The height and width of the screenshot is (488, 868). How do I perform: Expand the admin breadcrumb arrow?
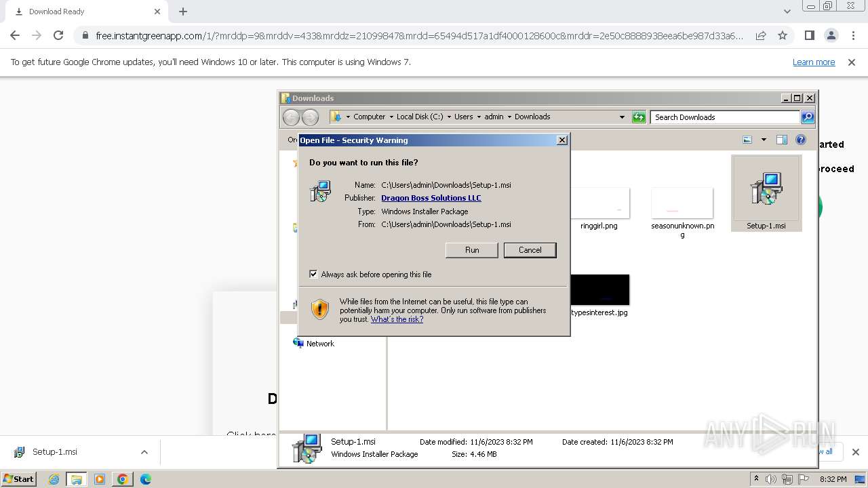coord(509,117)
